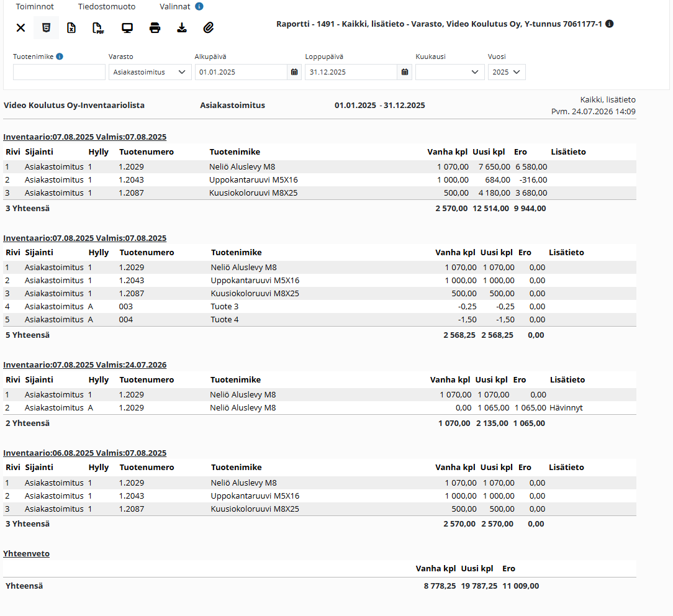Open info icon next to Valinnat

pos(199,6)
